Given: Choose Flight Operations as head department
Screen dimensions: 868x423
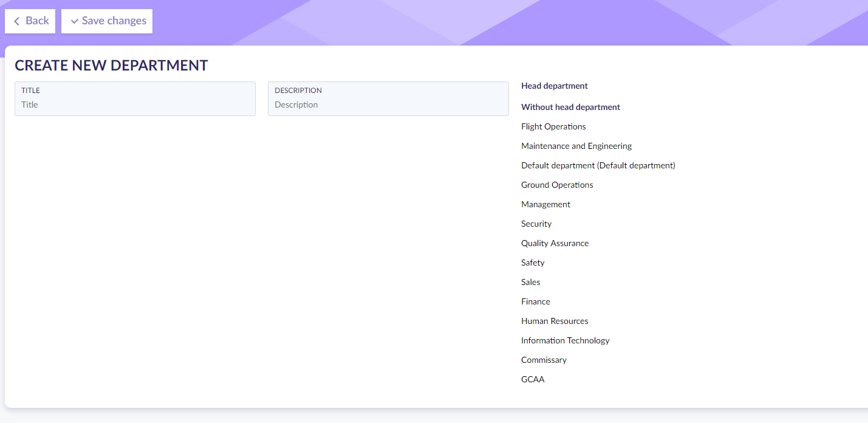Looking at the screenshot, I should pos(553,126).
